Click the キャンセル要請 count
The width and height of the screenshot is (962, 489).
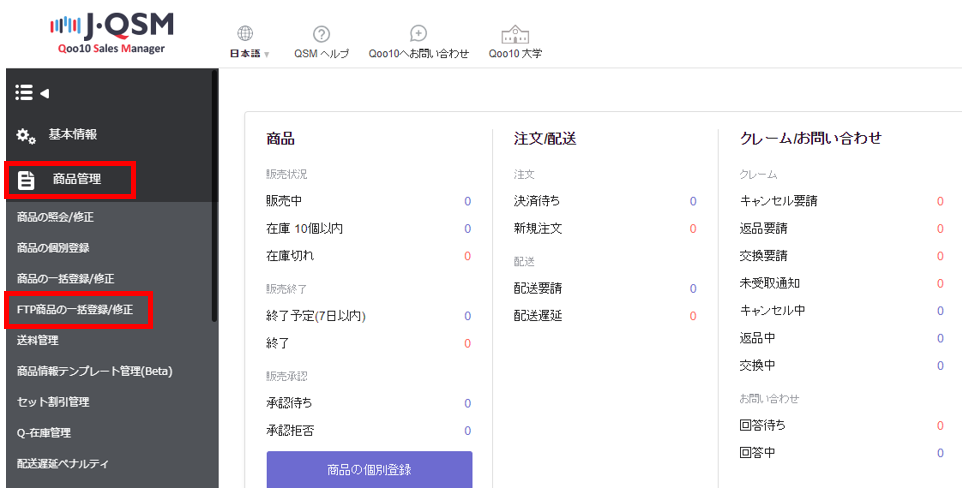click(x=940, y=201)
